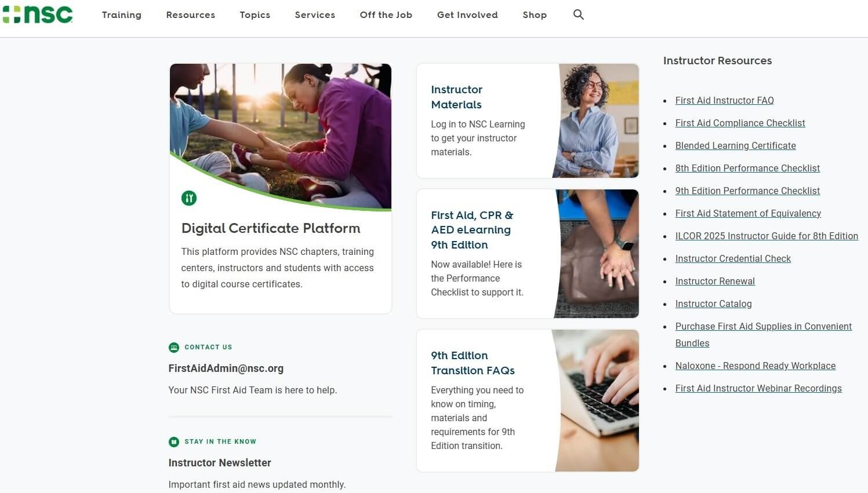Open First Aid, CPR & AED eLearning card title

[472, 230]
